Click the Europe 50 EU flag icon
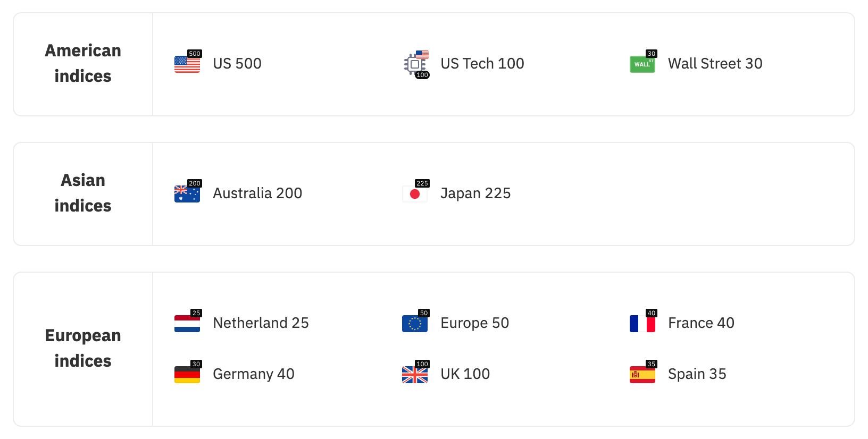The image size is (868, 439). [x=415, y=323]
